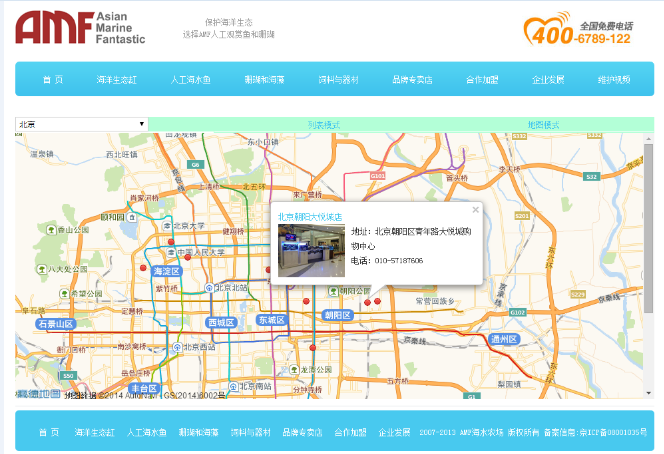Click the 北京朝阳大悦城店 store title link
Screen dimensions: 664x454
coord(309,216)
